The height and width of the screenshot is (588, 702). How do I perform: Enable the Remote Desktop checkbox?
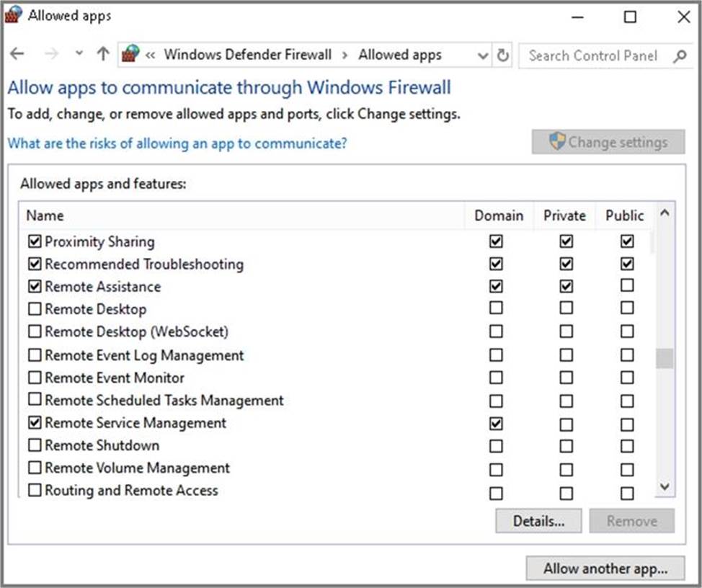(35, 309)
